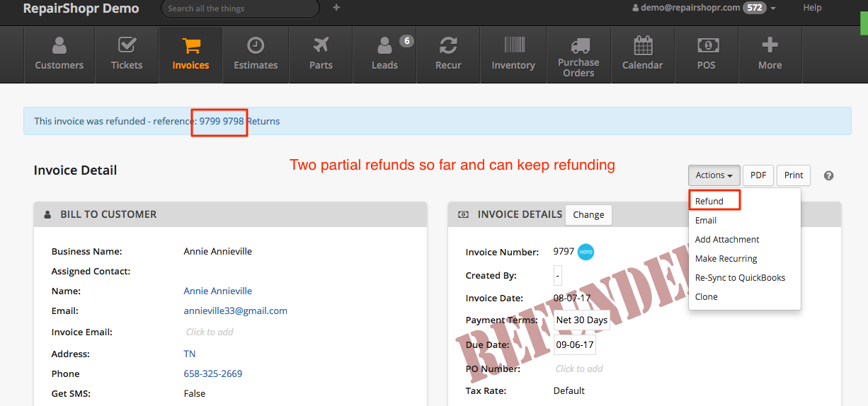Viewport: 868px width, 406px height.
Task: Click the Invoice Date value 08-07-17
Action: point(573,298)
